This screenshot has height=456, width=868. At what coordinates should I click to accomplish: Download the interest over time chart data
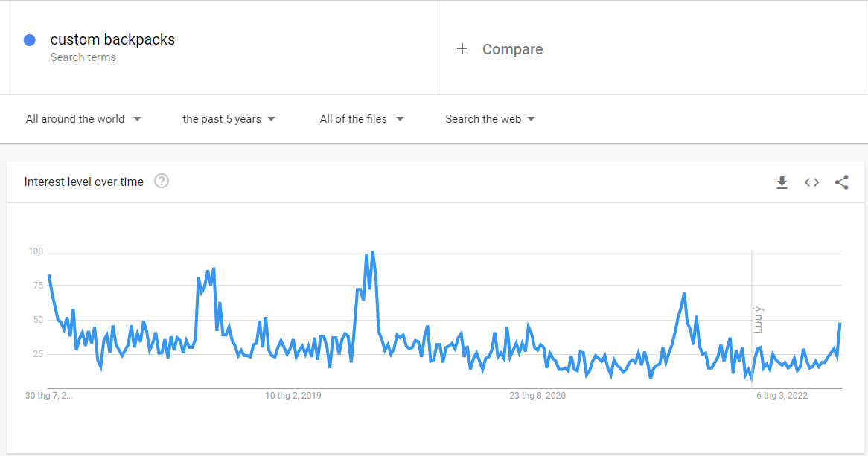[x=782, y=182]
